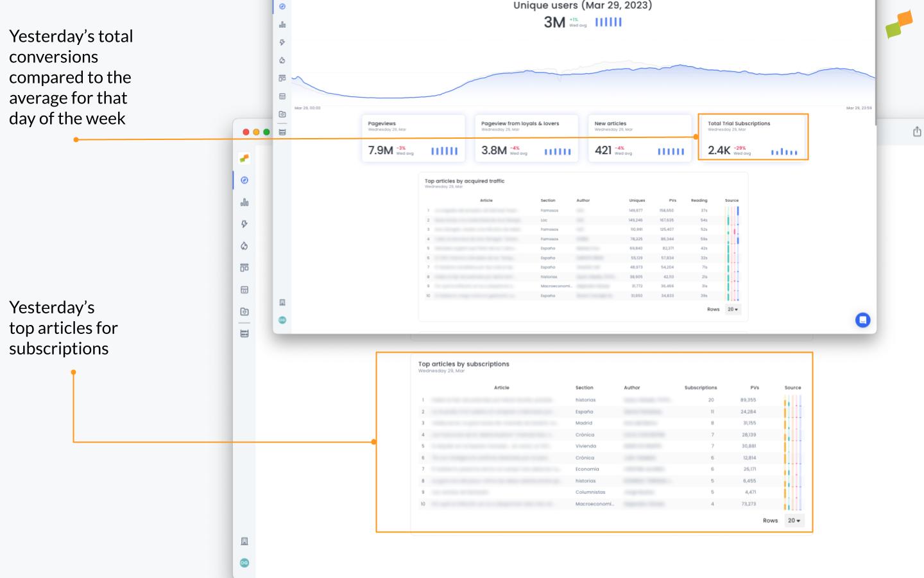Open the content folder icon in sidebar

(x=244, y=311)
